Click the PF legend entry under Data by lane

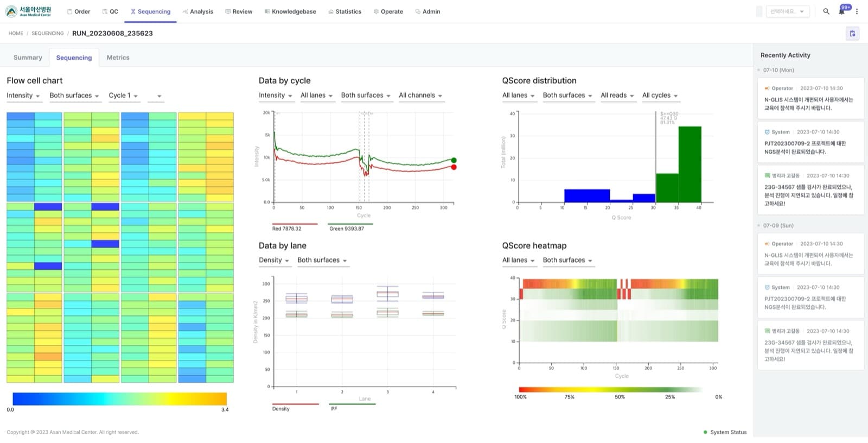(352, 407)
